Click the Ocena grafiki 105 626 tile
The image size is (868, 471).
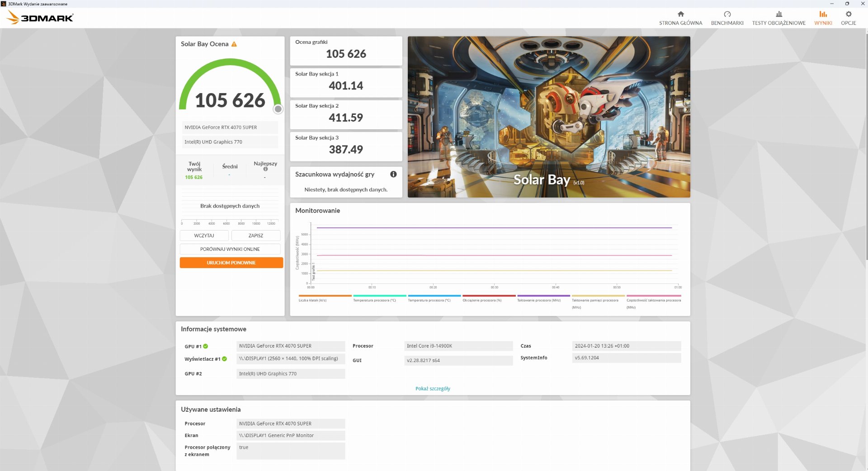pos(346,51)
